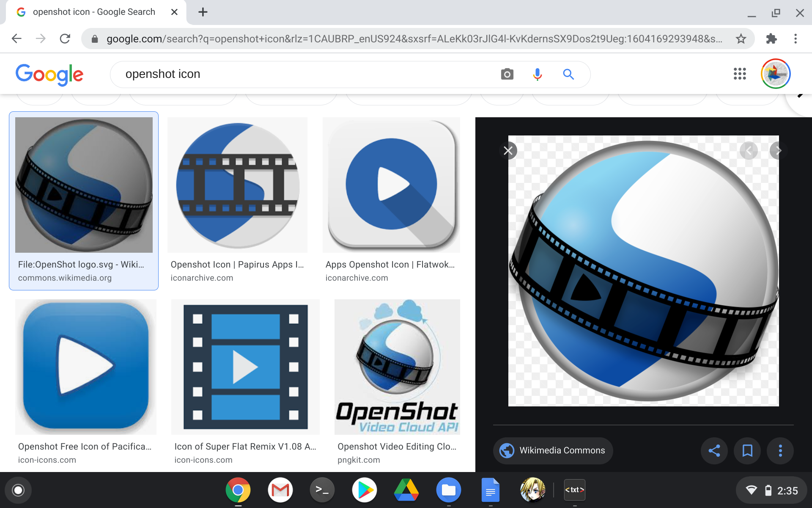Click the blue search magnifier button
The height and width of the screenshot is (508, 812).
click(568, 74)
